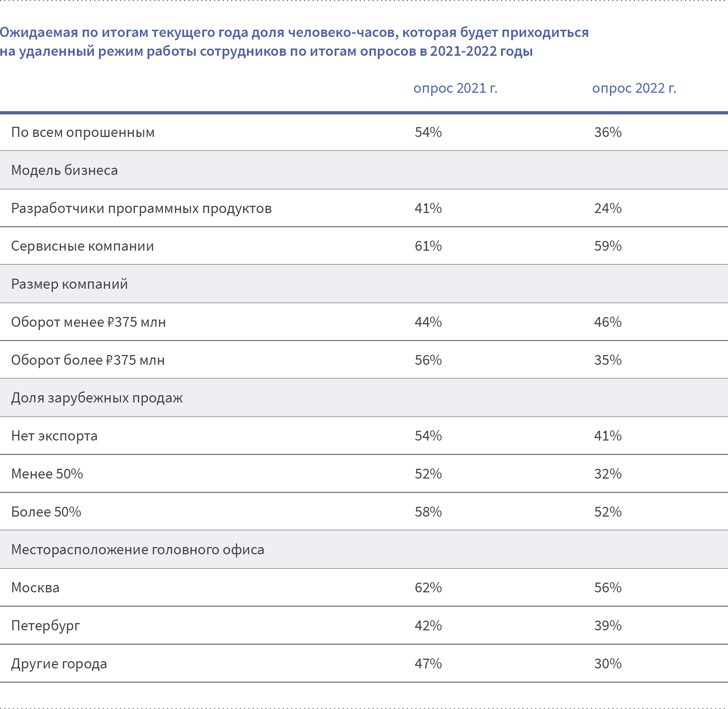The width and height of the screenshot is (728, 709).
Task: Click the 59% value for Сервисные компании
Action: click(608, 246)
